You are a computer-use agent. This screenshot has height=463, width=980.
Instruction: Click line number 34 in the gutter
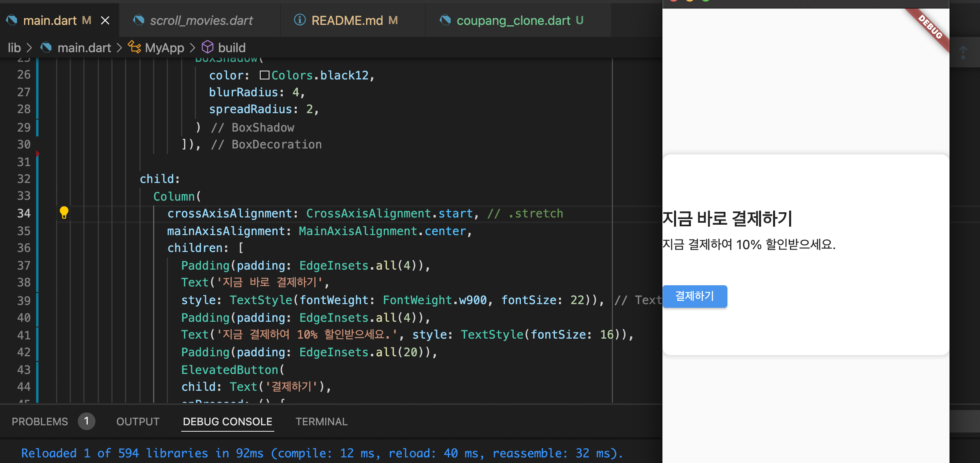[x=24, y=213]
